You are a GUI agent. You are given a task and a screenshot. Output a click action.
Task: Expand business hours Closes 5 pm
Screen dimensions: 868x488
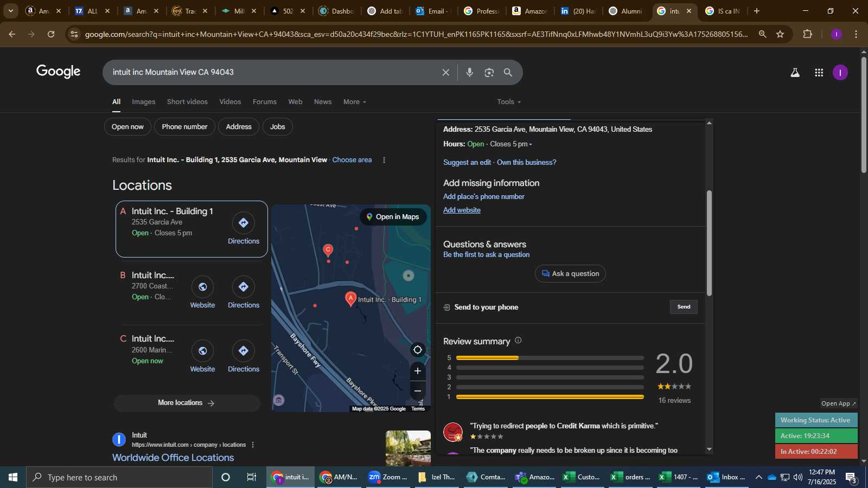click(511, 144)
